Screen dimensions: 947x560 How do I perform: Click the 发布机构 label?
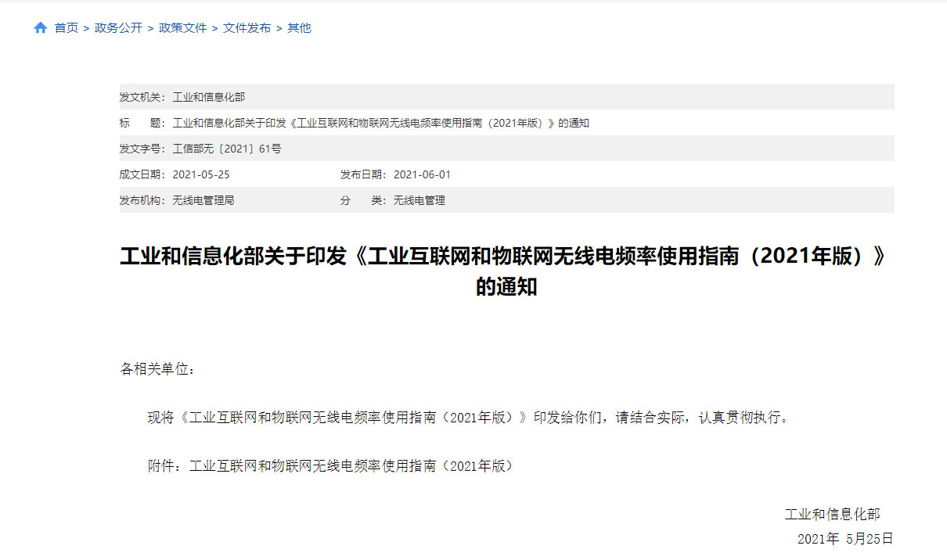pyautogui.click(x=142, y=200)
